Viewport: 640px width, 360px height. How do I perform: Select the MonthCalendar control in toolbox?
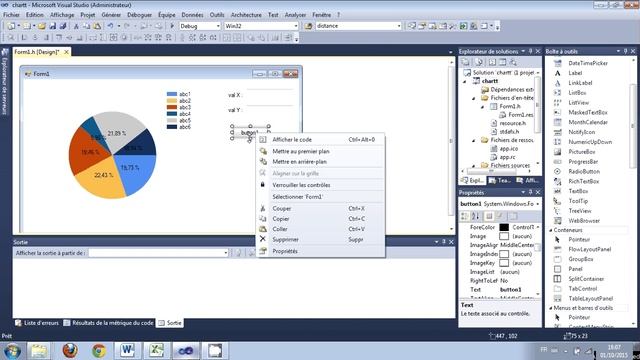[588, 122]
